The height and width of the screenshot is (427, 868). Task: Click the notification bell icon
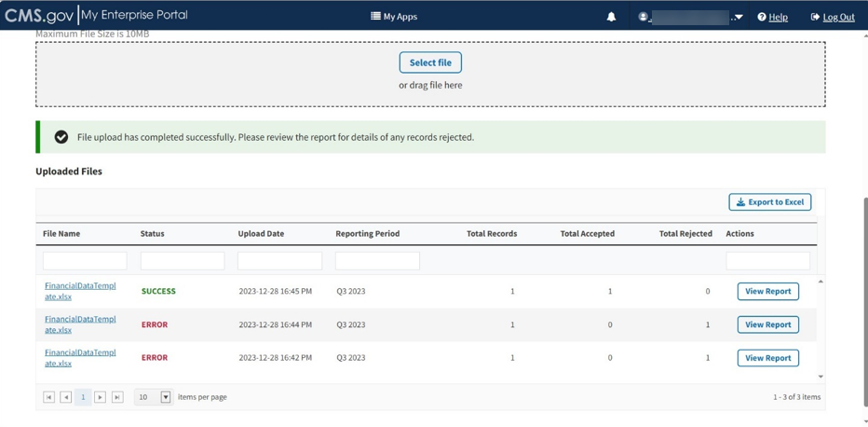click(x=611, y=17)
